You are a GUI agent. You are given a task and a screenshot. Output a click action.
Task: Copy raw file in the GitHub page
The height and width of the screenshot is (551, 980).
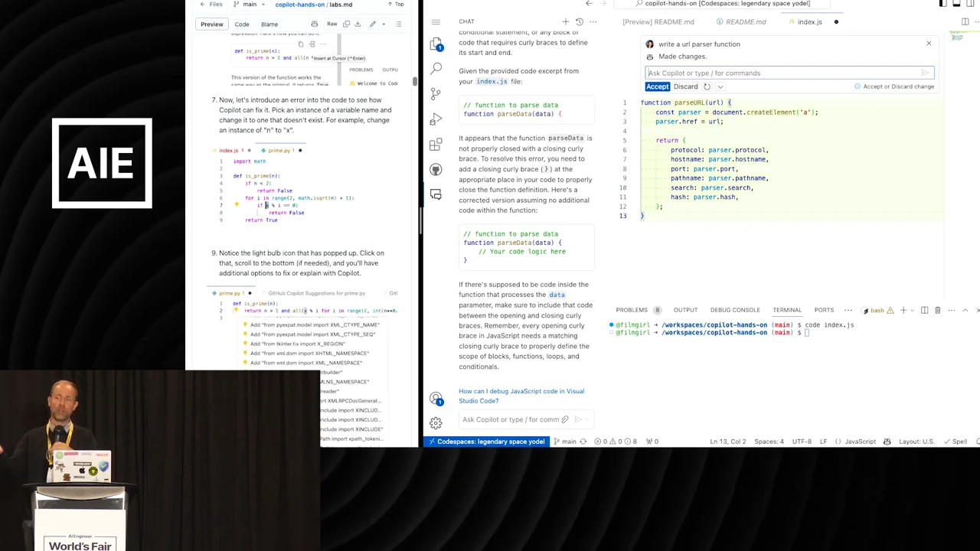click(x=346, y=24)
